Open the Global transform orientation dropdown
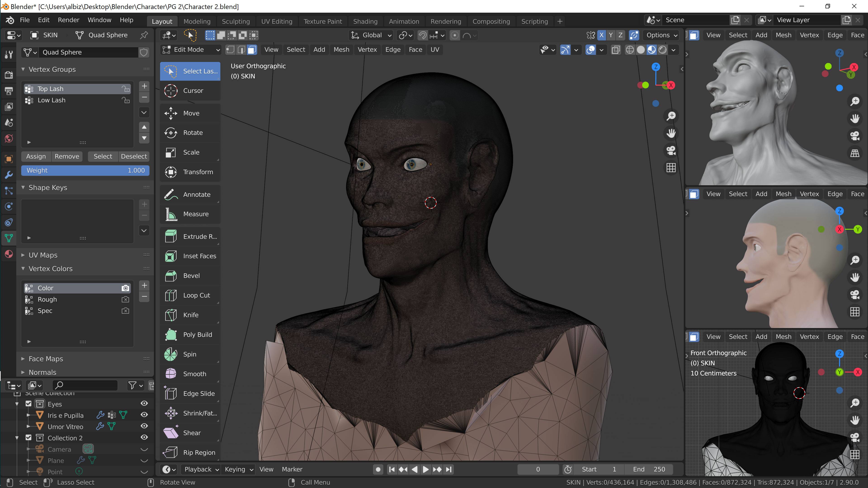Screen dimensions: 868x488 click(x=371, y=35)
